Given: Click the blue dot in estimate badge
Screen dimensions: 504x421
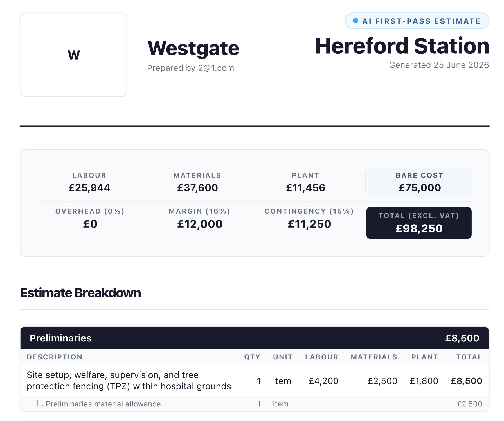Looking at the screenshot, I should pos(355,20).
